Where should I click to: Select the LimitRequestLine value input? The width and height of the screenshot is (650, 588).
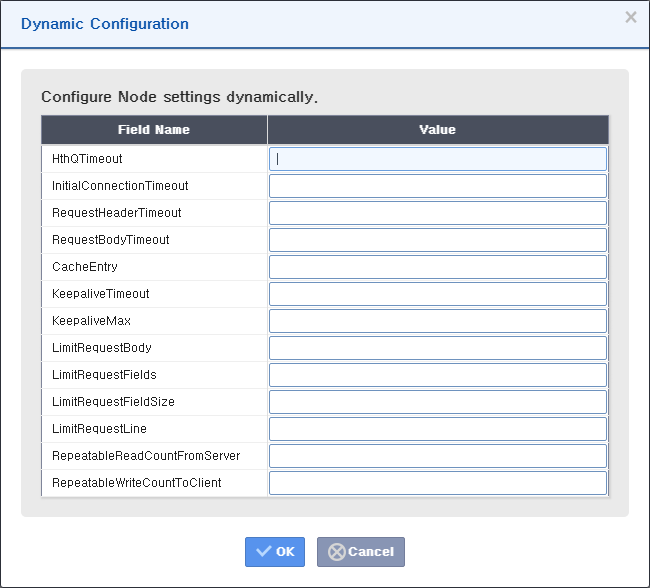[x=438, y=429]
